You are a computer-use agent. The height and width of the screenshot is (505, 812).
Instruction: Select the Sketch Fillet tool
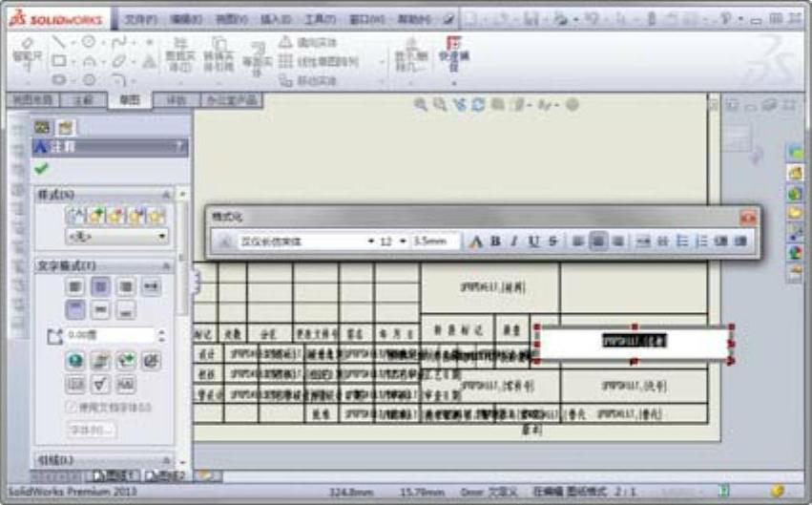(118, 80)
